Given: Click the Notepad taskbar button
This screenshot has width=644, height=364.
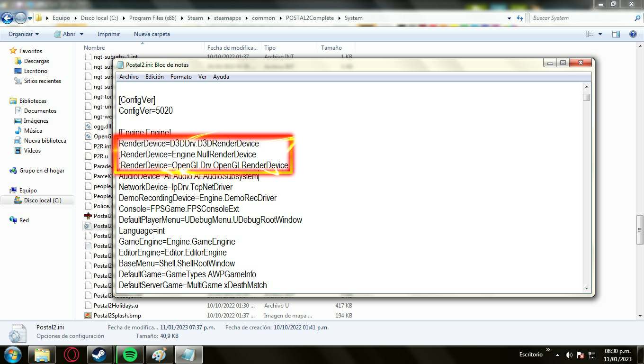Looking at the screenshot, I should (x=189, y=355).
